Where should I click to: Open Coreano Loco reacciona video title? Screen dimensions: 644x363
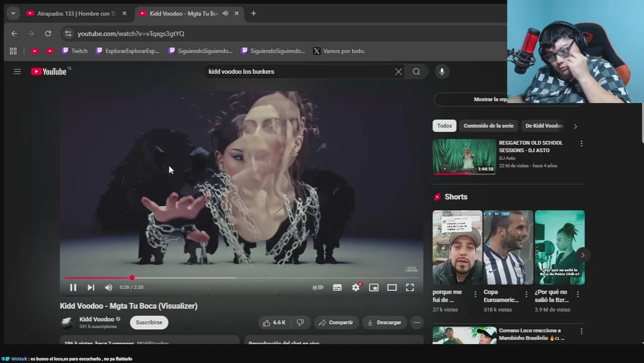532,334
